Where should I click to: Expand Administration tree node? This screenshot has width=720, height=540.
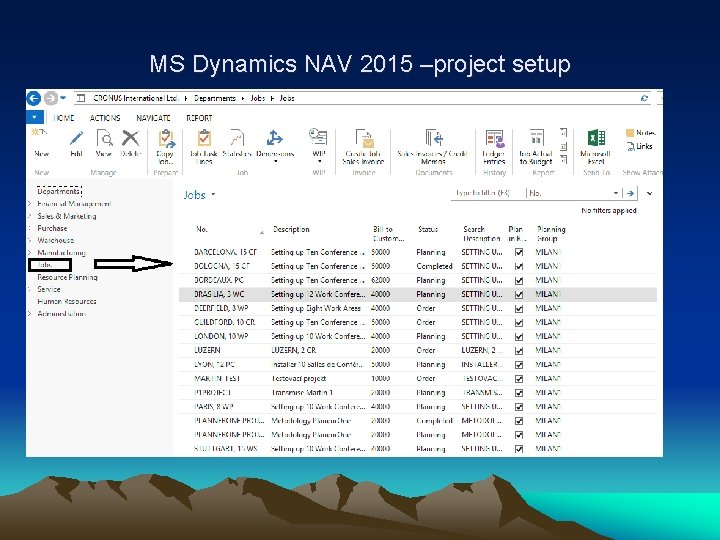pos(30,314)
